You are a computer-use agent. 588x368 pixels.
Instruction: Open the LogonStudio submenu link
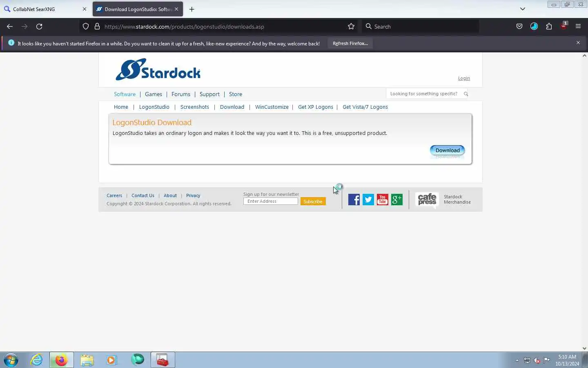point(154,107)
